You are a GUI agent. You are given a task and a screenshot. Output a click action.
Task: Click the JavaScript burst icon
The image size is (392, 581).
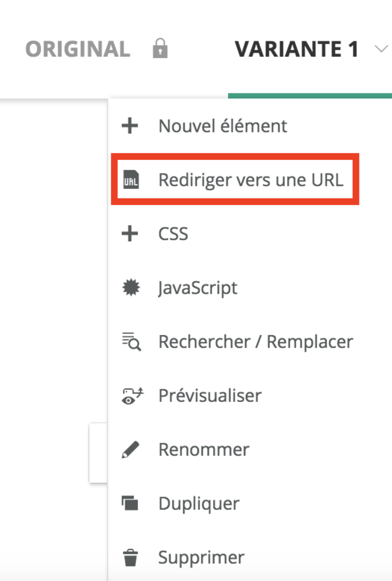[131, 287]
